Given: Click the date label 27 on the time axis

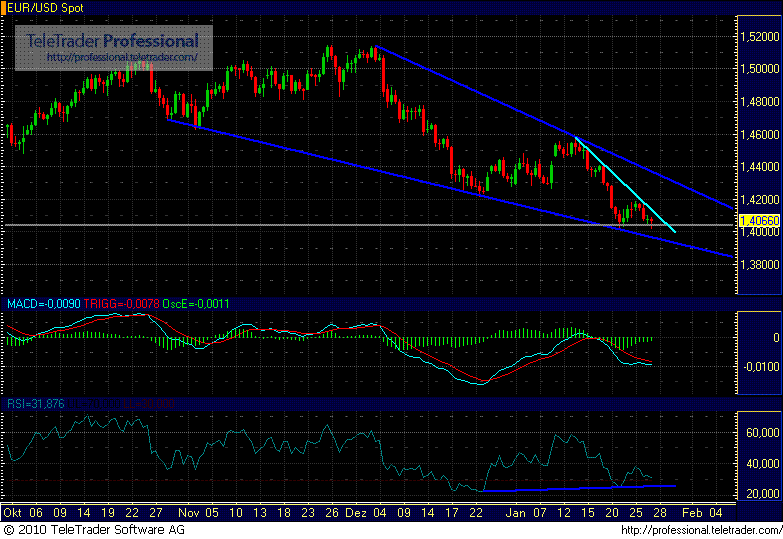Looking at the screenshot, I should coord(156,513).
